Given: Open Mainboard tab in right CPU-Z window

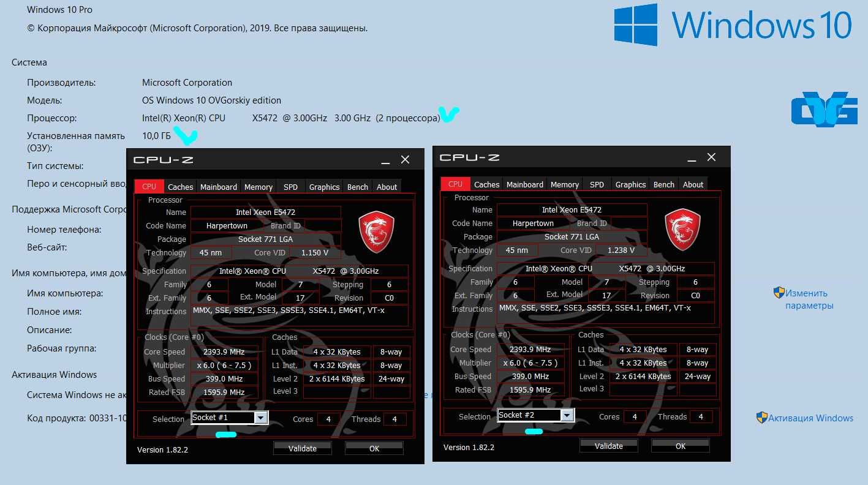Looking at the screenshot, I should (x=525, y=184).
